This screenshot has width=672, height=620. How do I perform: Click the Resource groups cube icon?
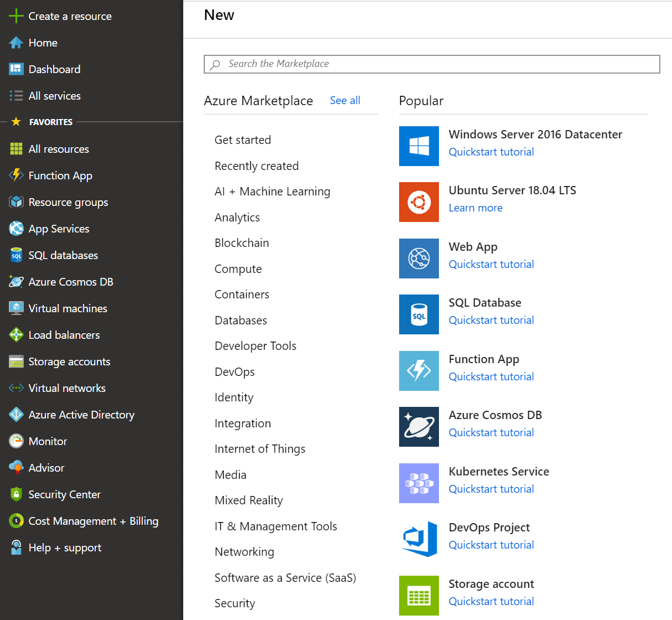(17, 202)
